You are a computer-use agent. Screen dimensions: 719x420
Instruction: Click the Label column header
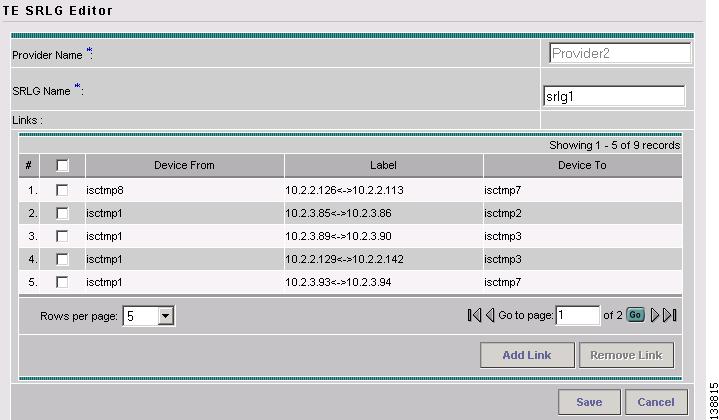click(383, 165)
